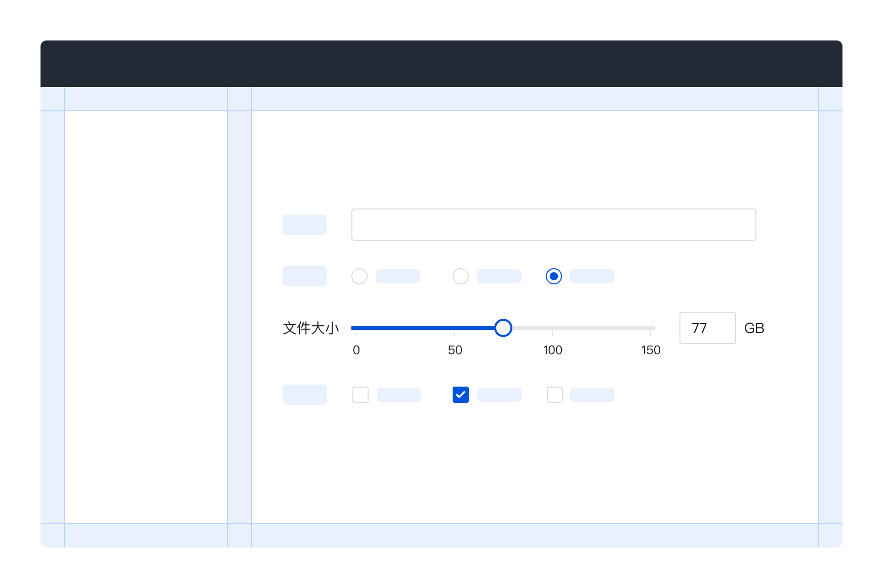Enable the last checkbox in the row
The image size is (883, 588).
[x=554, y=395]
